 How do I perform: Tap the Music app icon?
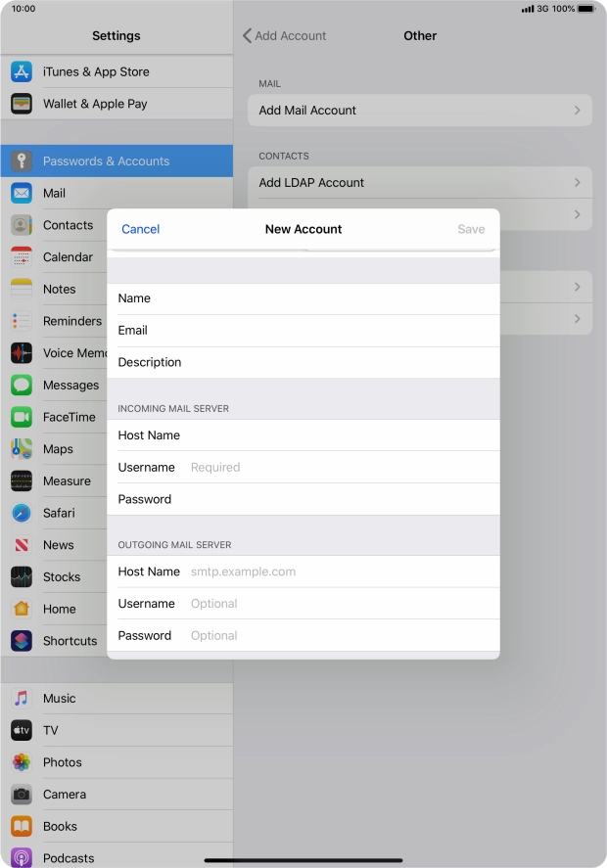tap(22, 698)
